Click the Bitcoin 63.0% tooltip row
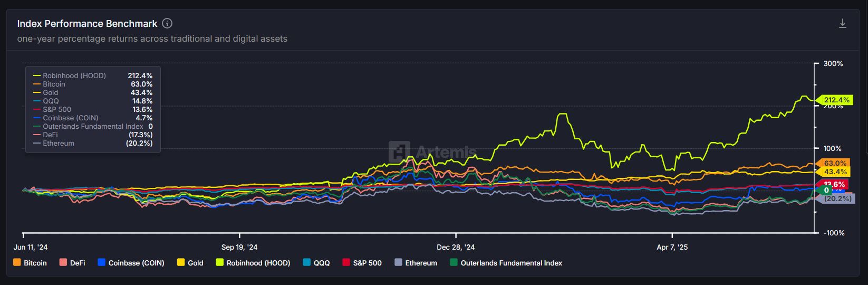Viewport: 868px width, 285px height. tap(93, 84)
